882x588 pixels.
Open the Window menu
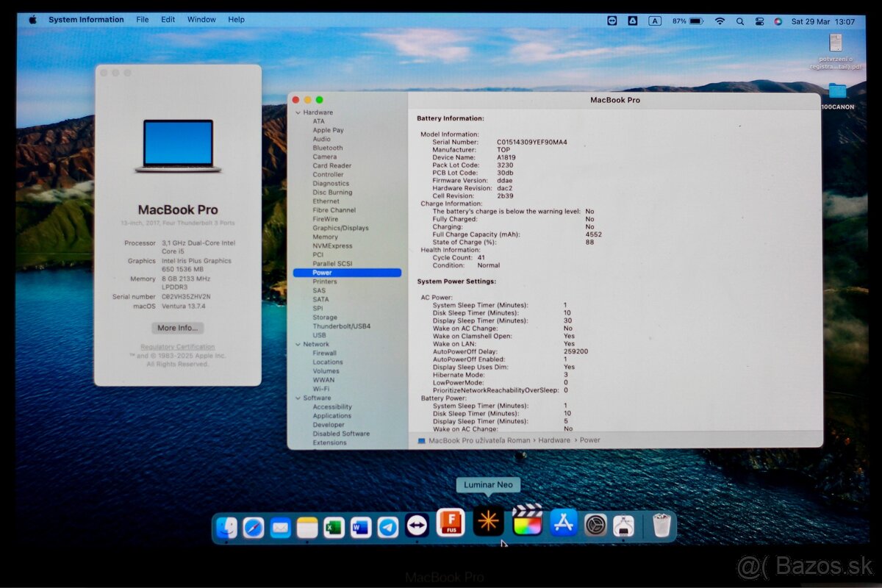(201, 19)
